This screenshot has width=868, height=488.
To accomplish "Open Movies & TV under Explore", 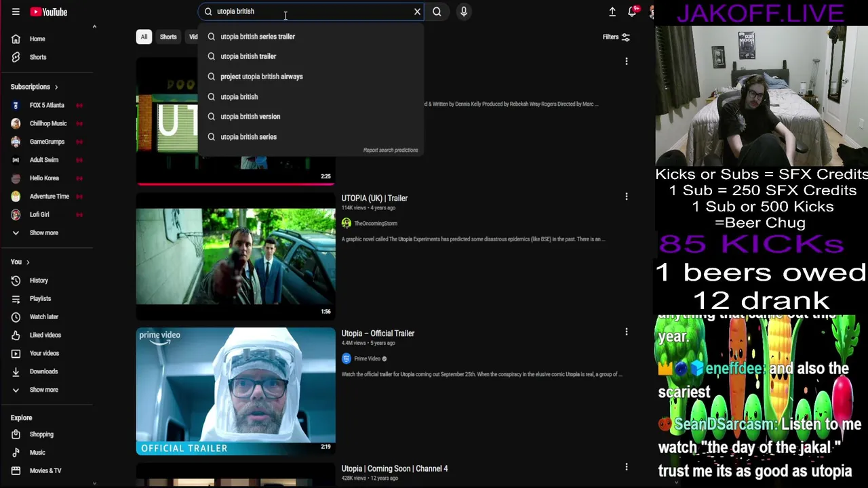I will (46, 471).
